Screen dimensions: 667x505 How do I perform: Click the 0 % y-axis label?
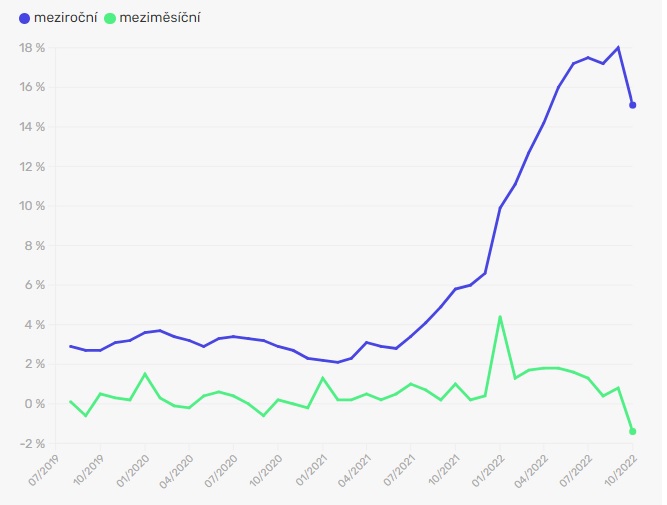click(35, 404)
